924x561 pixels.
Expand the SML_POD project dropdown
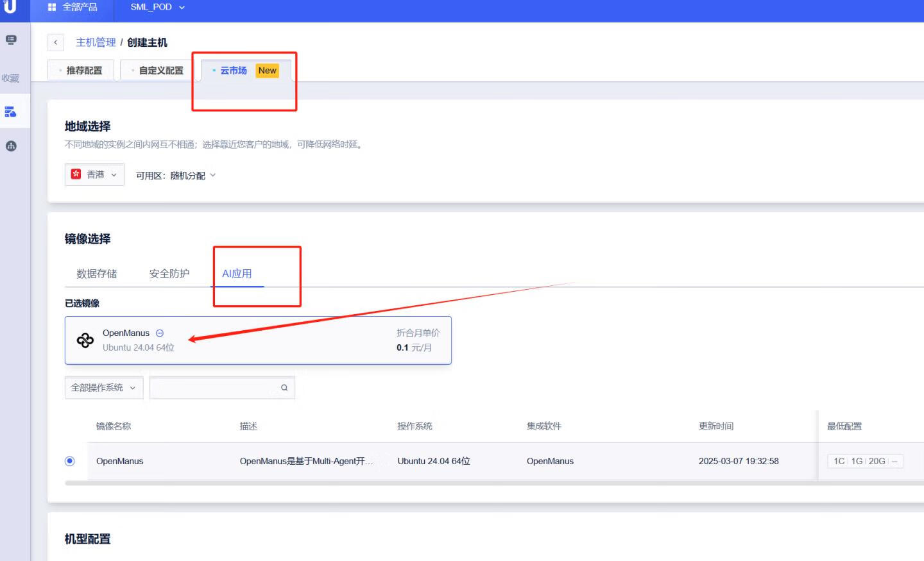click(157, 7)
